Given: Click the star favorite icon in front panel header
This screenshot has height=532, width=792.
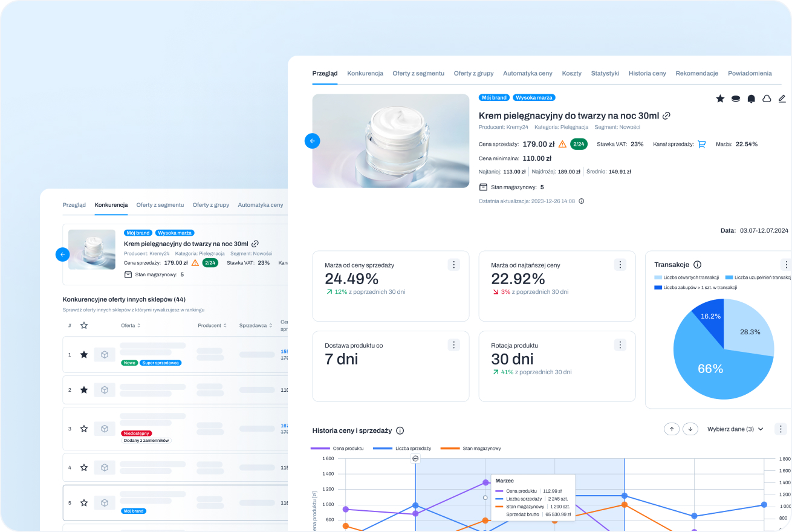Looking at the screenshot, I should point(720,99).
